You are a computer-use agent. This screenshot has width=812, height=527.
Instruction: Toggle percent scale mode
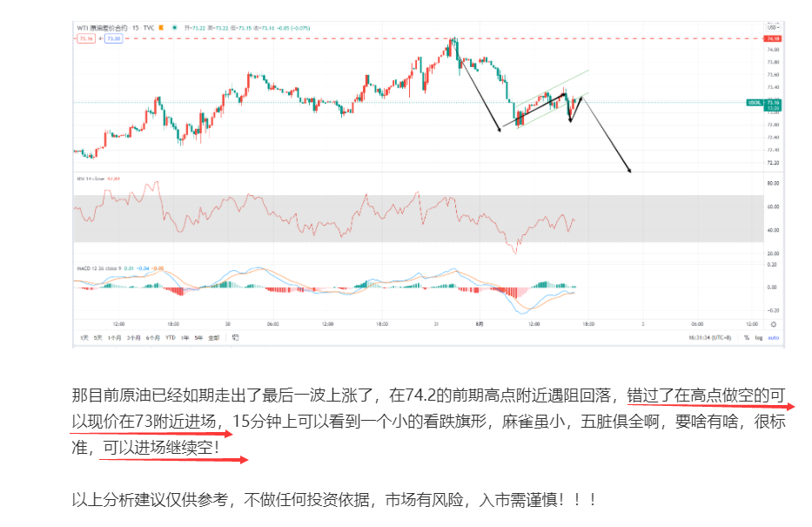(746, 337)
